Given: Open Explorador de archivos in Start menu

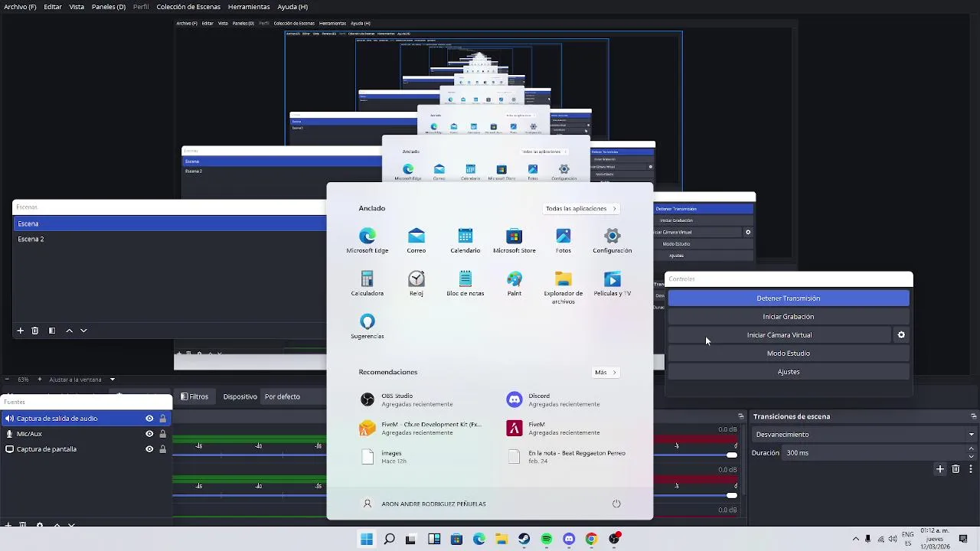Looking at the screenshot, I should click(563, 287).
